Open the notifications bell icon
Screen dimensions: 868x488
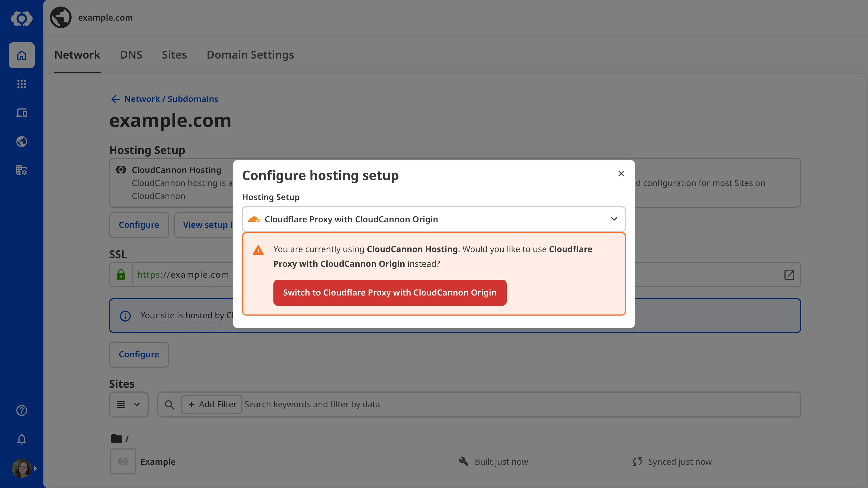point(22,439)
